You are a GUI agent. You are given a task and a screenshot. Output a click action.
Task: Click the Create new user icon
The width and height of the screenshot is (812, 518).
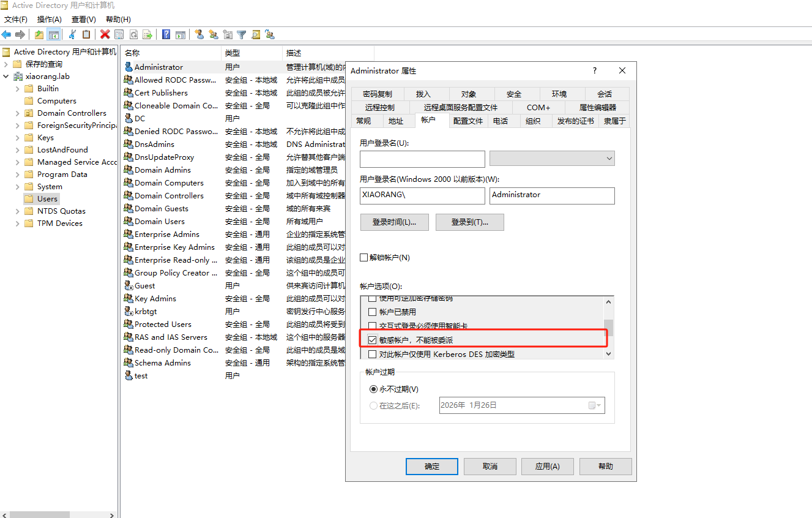(x=199, y=34)
